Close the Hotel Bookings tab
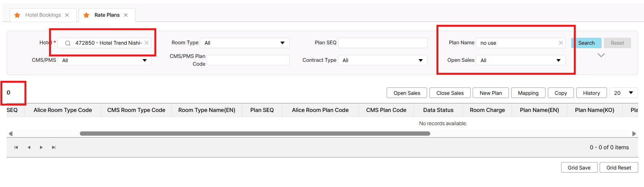Screen dimensions: 644x187 [67, 15]
